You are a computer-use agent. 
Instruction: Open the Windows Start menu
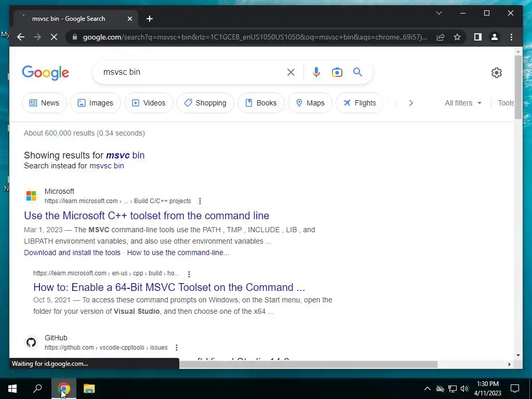pyautogui.click(x=12, y=389)
